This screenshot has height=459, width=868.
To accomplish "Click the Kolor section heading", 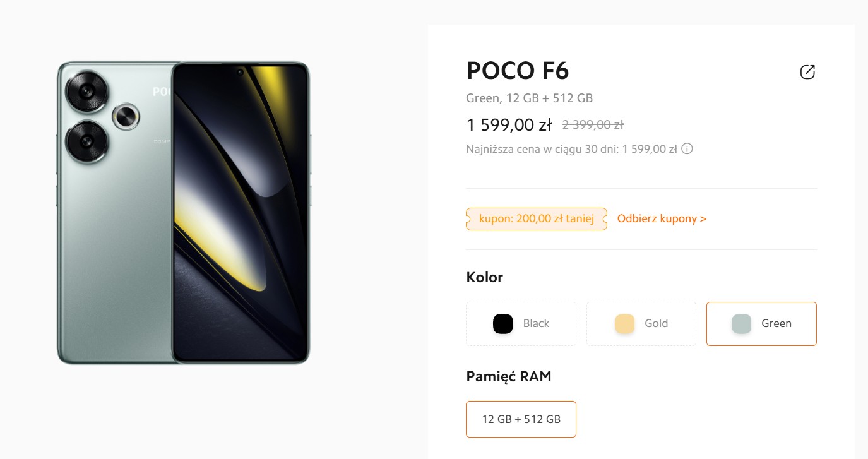I will click(484, 277).
